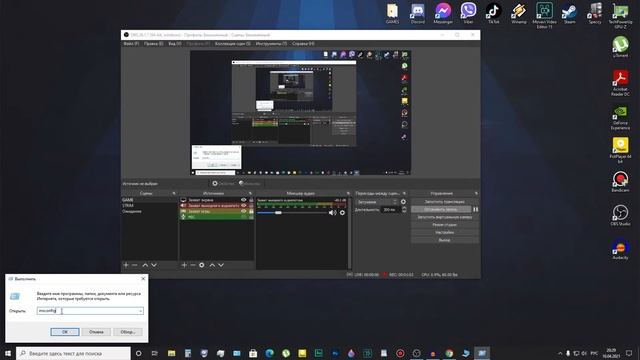Open the TechPowerUp GPU-Z shortcut
Image resolution: width=640 pixels, height=360 pixels.
coord(620,16)
